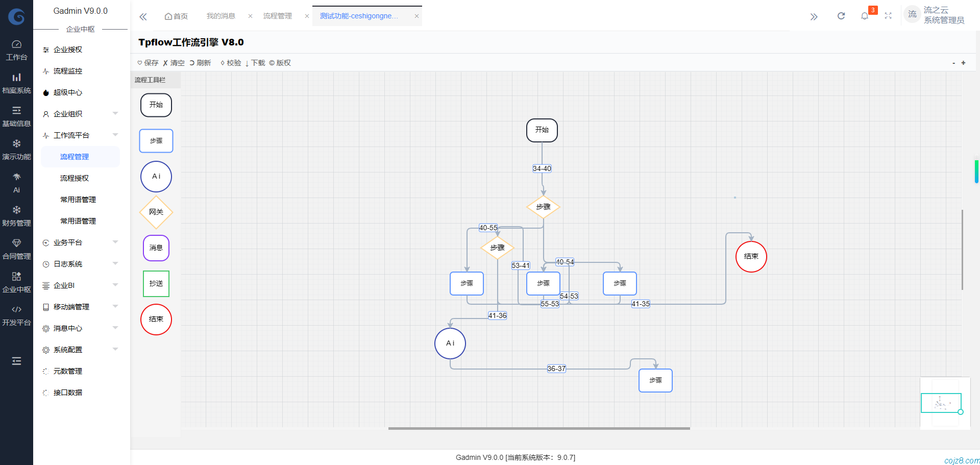Image resolution: width=980 pixels, height=465 pixels.
Task: Click the page refresh icon in header
Action: (x=841, y=16)
